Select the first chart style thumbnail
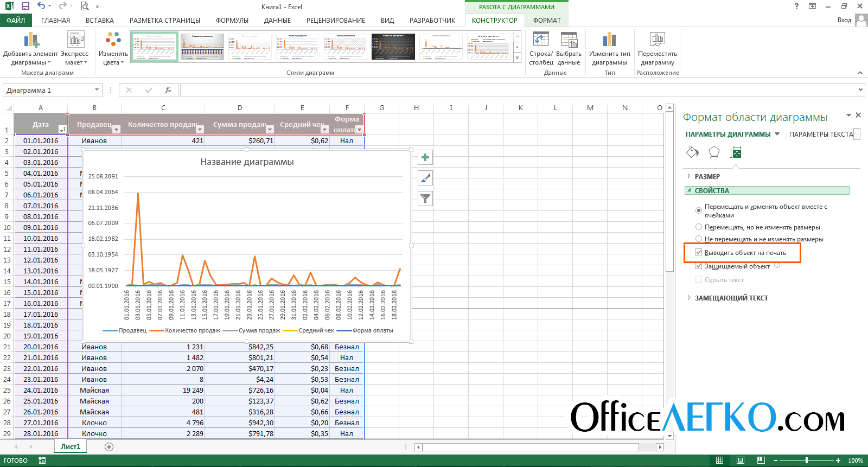The image size is (868, 467). [x=155, y=46]
